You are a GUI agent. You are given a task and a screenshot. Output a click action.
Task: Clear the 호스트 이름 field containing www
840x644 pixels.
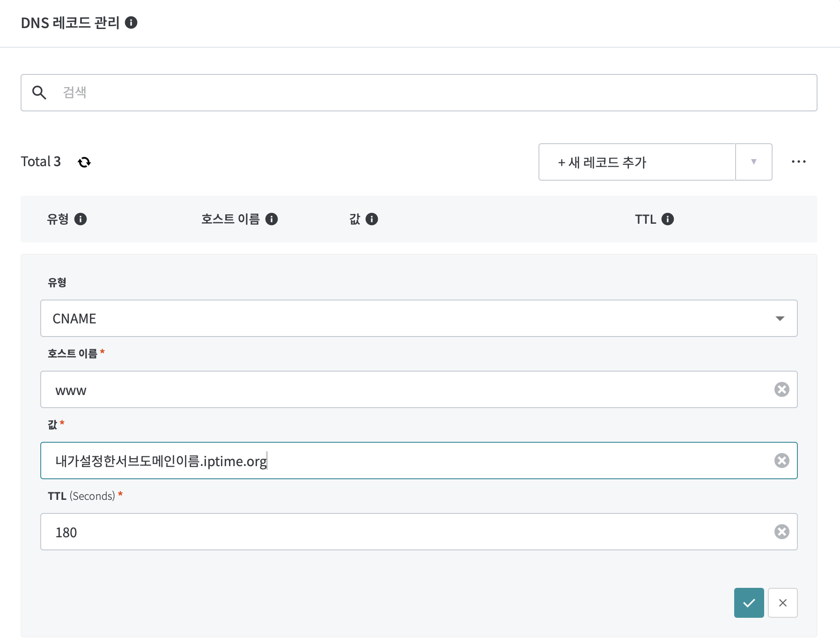pos(781,389)
